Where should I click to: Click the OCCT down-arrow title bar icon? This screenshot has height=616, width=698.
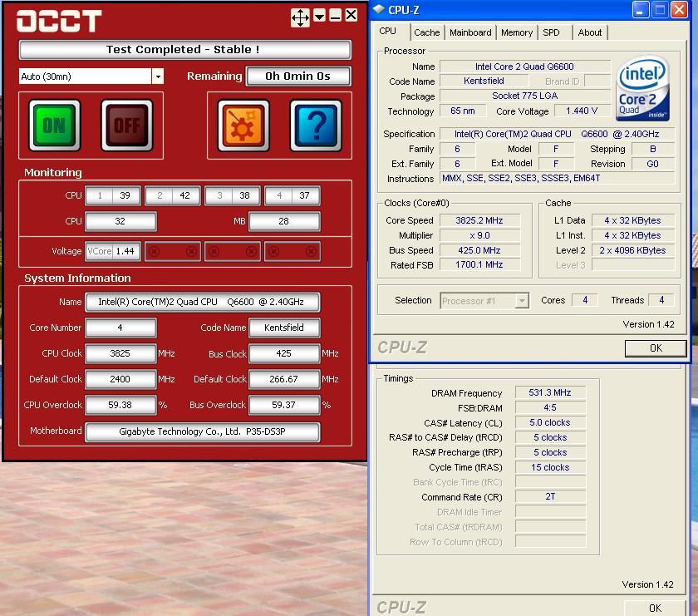(x=320, y=16)
